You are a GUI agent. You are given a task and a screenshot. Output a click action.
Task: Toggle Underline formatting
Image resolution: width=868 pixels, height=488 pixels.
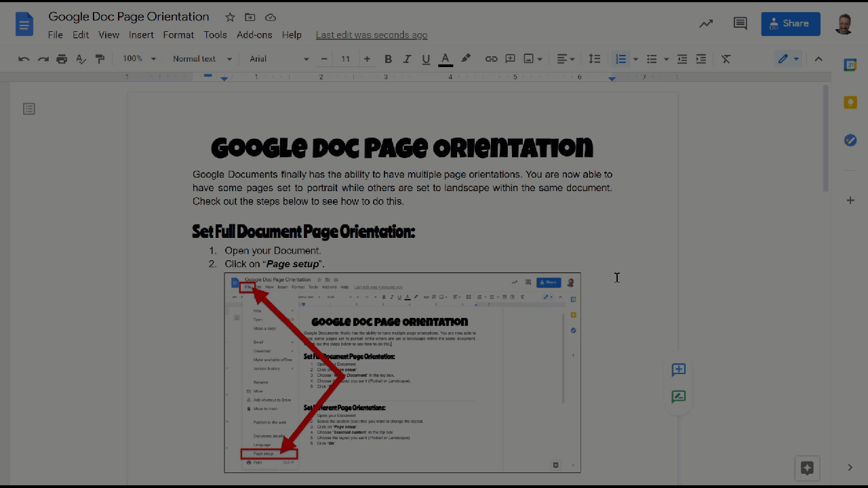click(426, 59)
